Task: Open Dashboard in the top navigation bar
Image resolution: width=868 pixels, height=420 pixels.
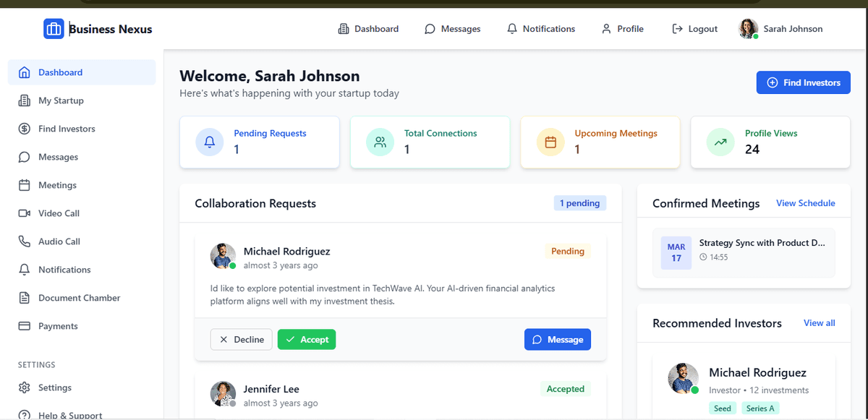Action: [x=368, y=29]
